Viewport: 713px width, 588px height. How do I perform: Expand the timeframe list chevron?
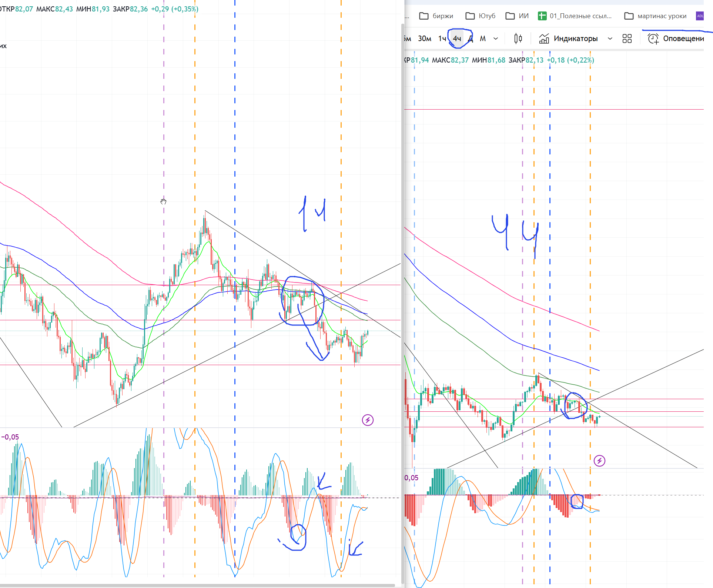tap(496, 39)
